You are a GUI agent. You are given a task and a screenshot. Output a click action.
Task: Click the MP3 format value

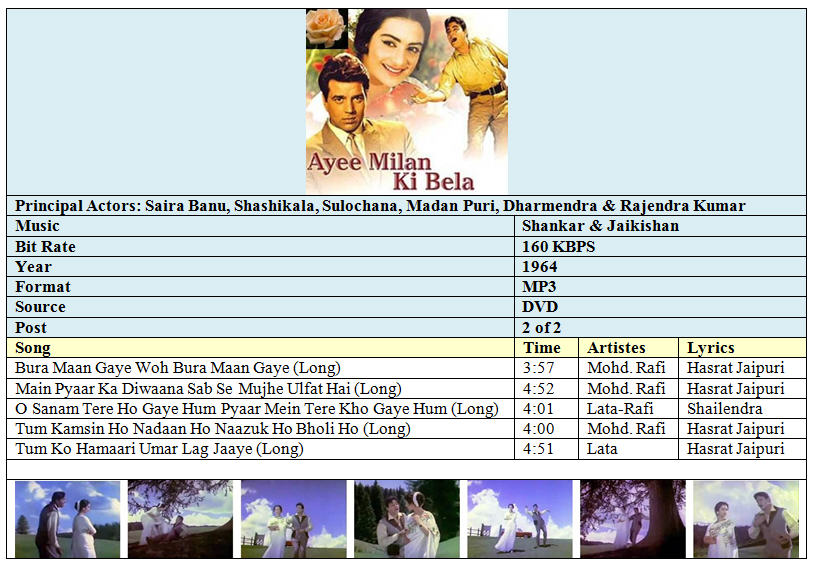coord(539,287)
